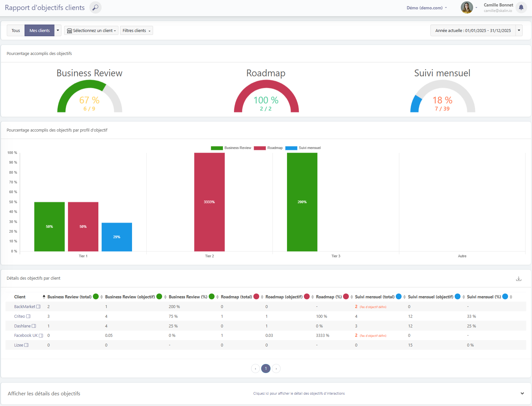Select Mes clients tab
This screenshot has width=532, height=406.
[39, 31]
